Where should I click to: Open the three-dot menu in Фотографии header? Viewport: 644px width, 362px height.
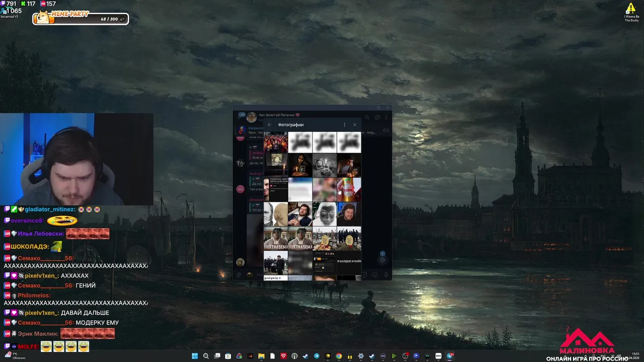click(x=345, y=125)
